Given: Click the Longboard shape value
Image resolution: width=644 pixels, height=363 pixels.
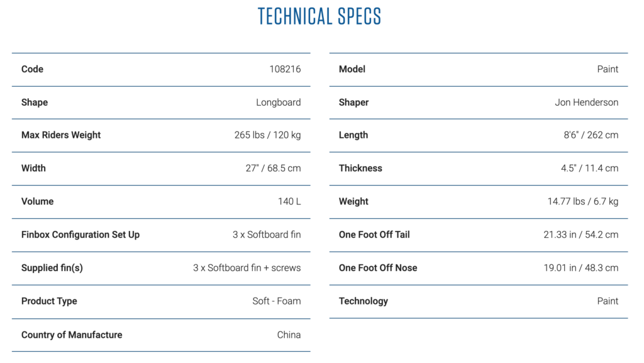Looking at the screenshot, I should click(278, 103).
